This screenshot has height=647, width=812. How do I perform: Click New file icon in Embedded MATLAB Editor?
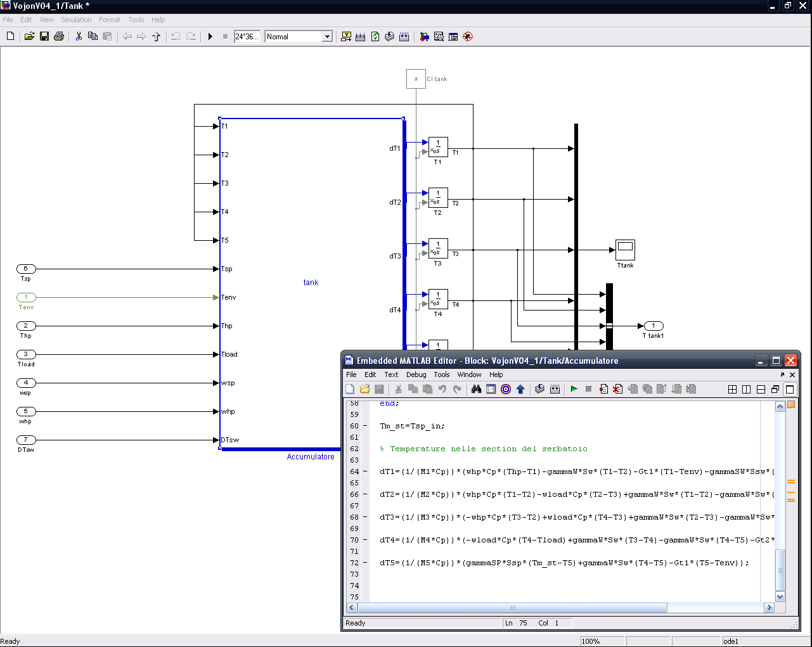click(350, 389)
